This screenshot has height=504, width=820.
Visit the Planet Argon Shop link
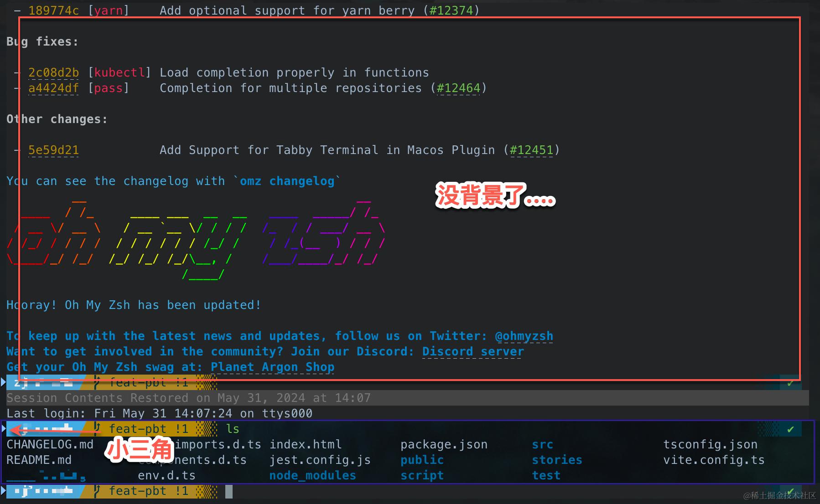(272, 367)
